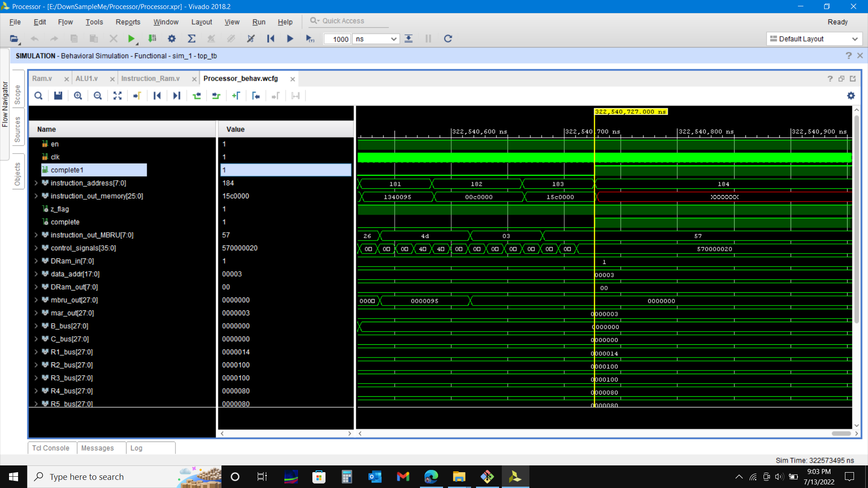Save the waveform configuration
This screenshot has height=488, width=868.
click(x=58, y=96)
